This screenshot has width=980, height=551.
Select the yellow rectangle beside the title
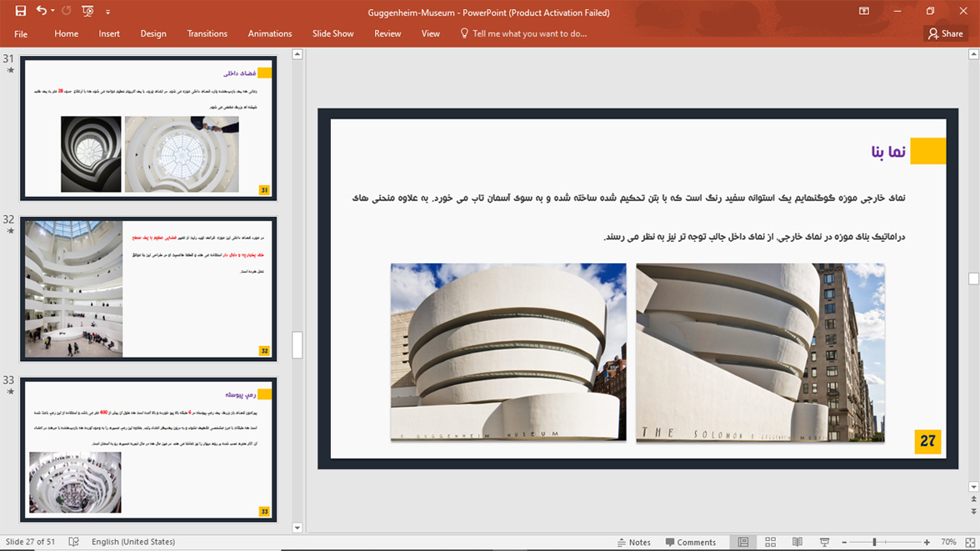pyautogui.click(x=927, y=151)
